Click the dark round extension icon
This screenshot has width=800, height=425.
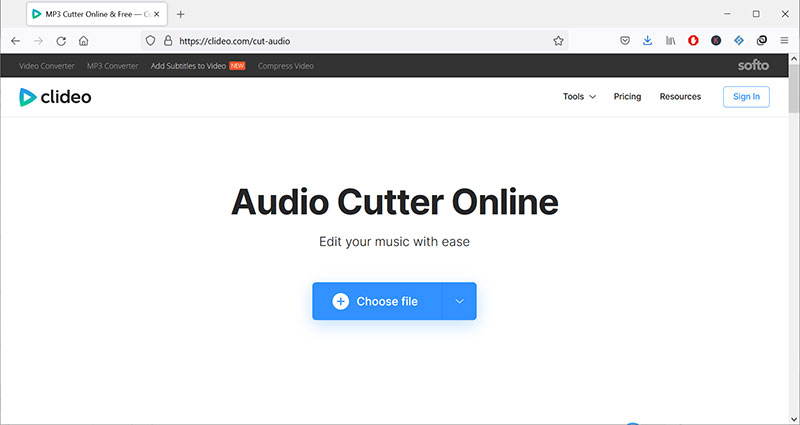(x=716, y=41)
